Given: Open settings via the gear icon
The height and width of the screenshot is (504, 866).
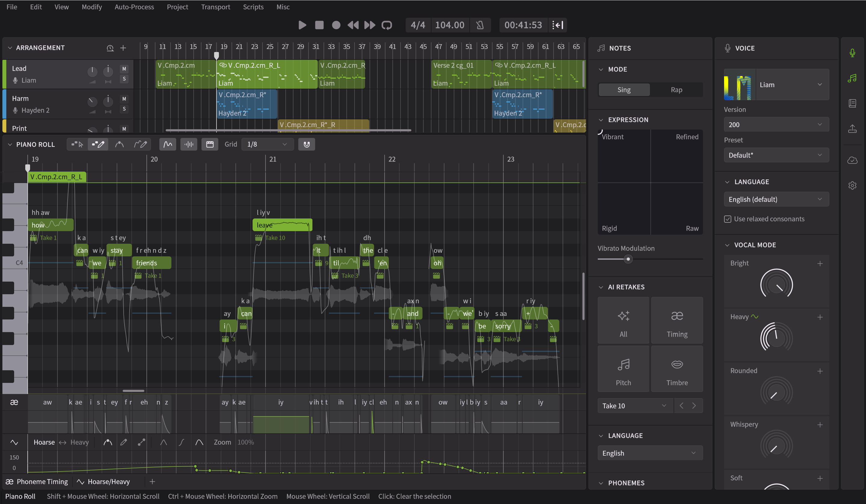Looking at the screenshot, I should (x=852, y=185).
